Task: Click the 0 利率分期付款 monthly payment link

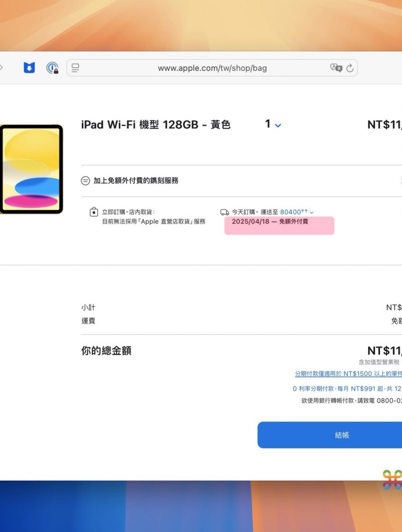Action: click(x=347, y=388)
